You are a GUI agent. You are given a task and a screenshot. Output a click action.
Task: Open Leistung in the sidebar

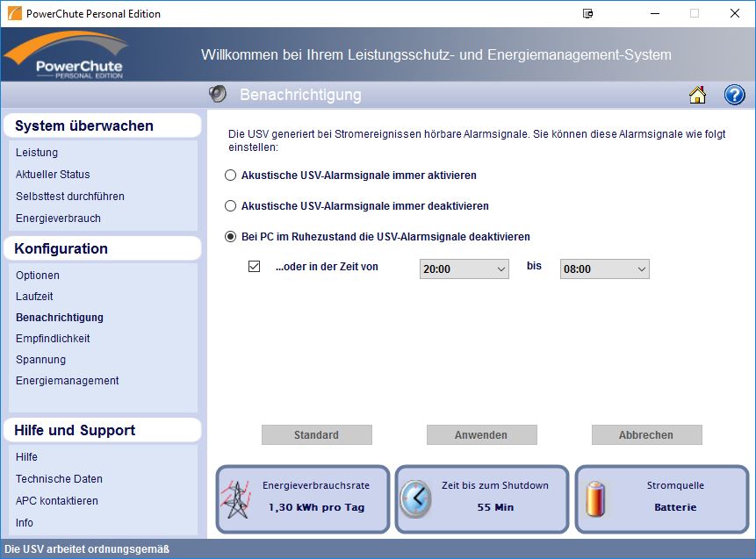pyautogui.click(x=37, y=153)
